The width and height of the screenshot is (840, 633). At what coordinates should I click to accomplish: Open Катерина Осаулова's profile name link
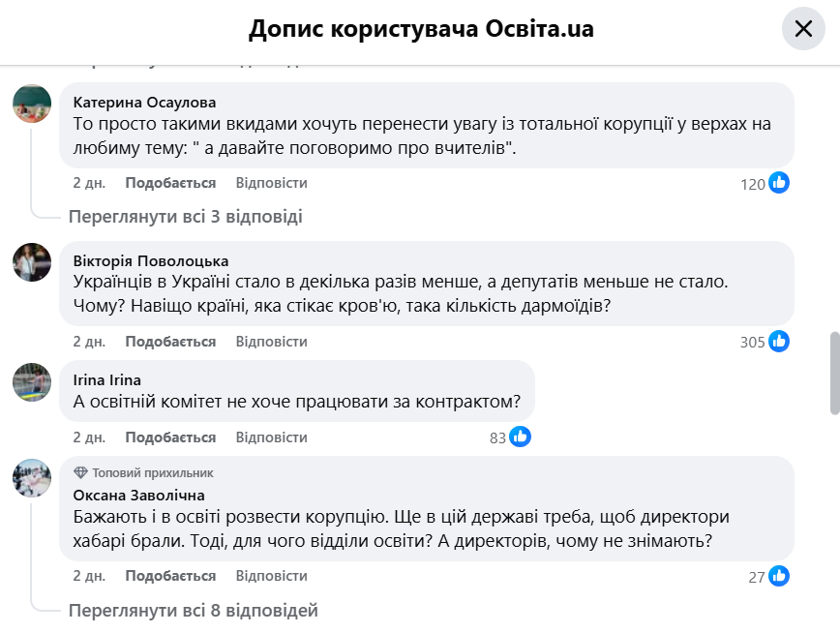coord(145,102)
